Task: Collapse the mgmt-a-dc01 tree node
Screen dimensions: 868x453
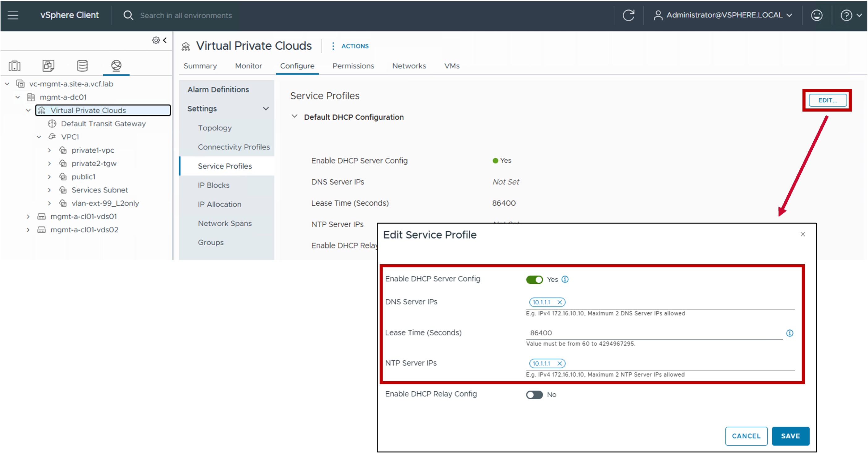Action: click(x=18, y=97)
